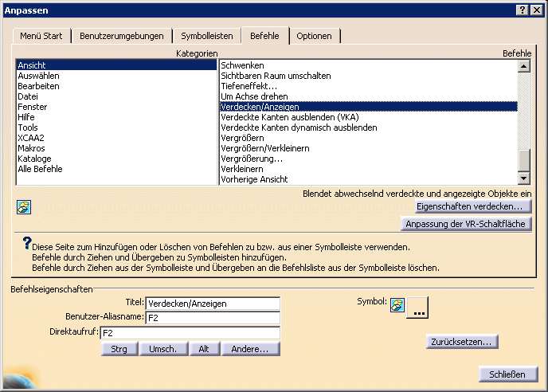Open symbol browser with the ... button
Viewport: 548px width, 392px height.
point(417,308)
